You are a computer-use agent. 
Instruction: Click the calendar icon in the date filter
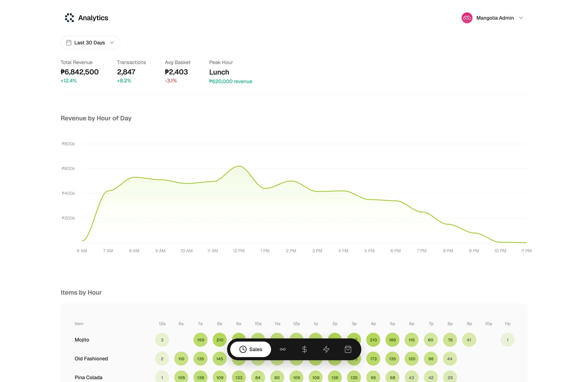click(x=69, y=43)
